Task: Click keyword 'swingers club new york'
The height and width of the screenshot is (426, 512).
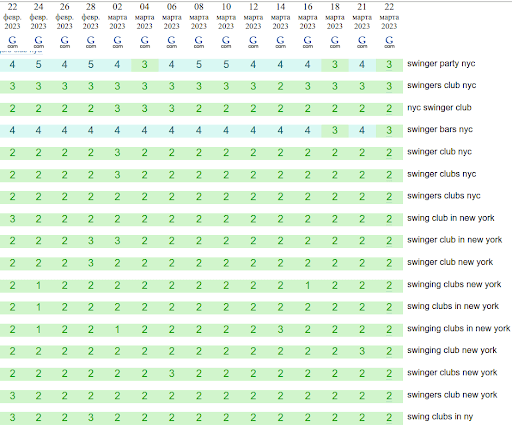Action: pos(452,395)
